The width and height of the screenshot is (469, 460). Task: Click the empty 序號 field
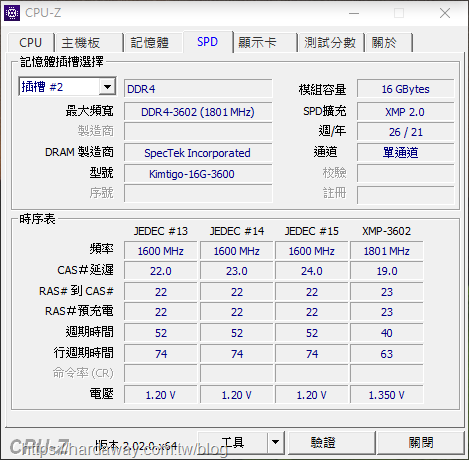coord(198,193)
